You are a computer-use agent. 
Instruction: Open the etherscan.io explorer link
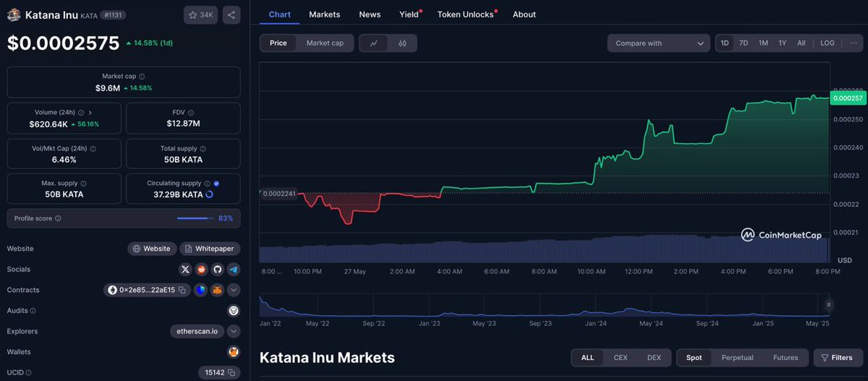[197, 331]
